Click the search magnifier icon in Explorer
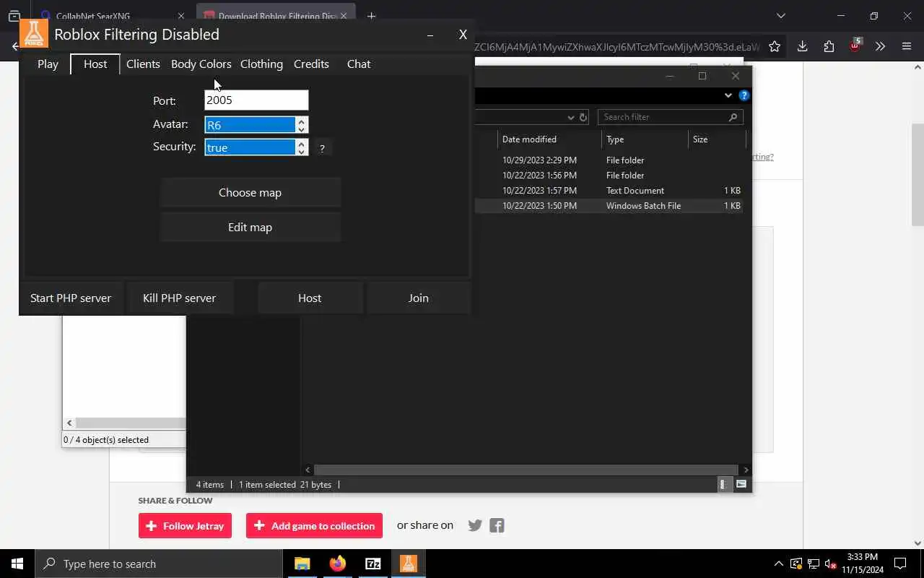924x578 pixels. [x=733, y=117]
